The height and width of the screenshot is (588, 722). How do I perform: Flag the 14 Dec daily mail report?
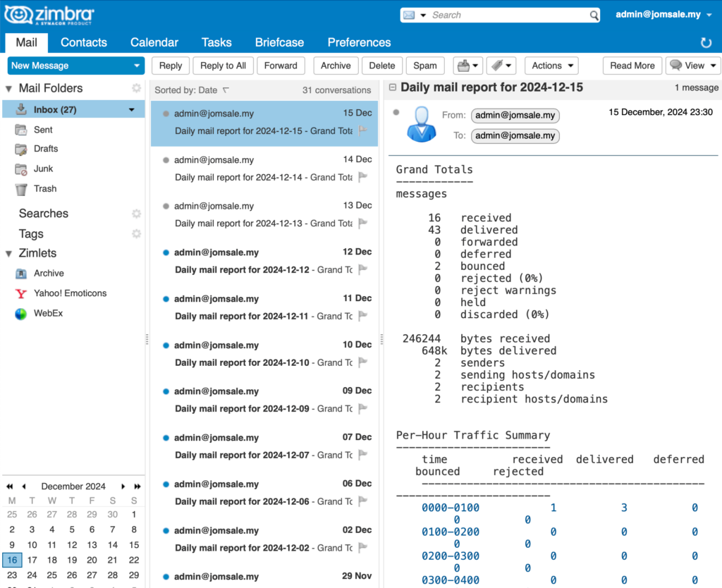coord(363,177)
